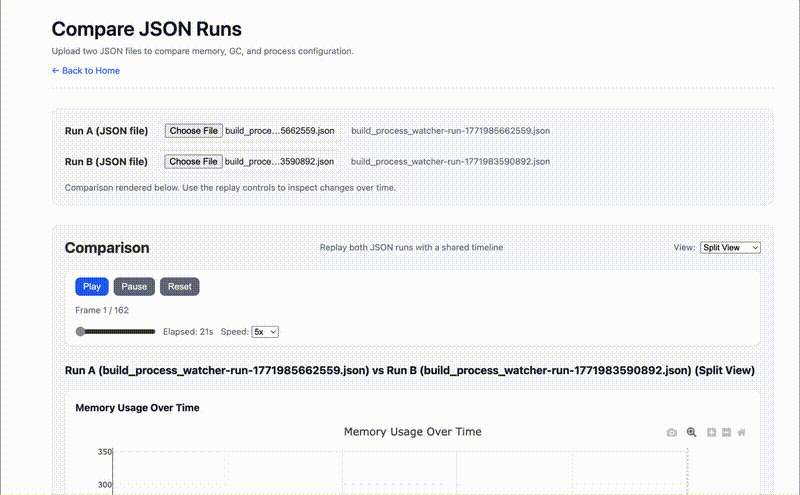
Task: Click the 'Memory Usage Over Time' card heading
Action: (137, 408)
